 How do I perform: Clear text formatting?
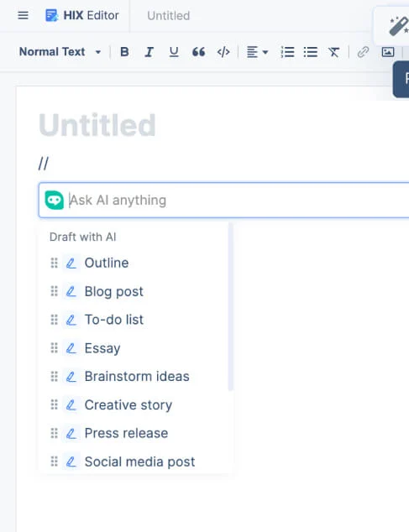pos(333,52)
